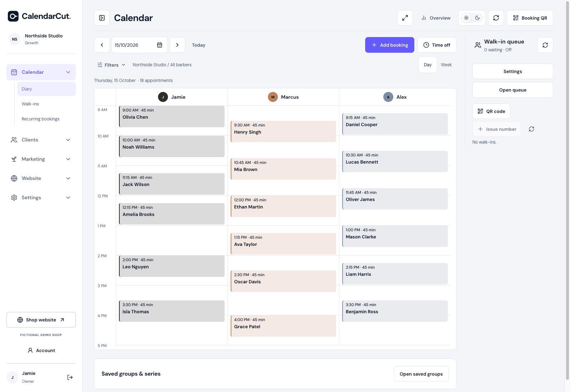Switch to dark theme moon icon
The image size is (570, 392).
(x=477, y=18)
